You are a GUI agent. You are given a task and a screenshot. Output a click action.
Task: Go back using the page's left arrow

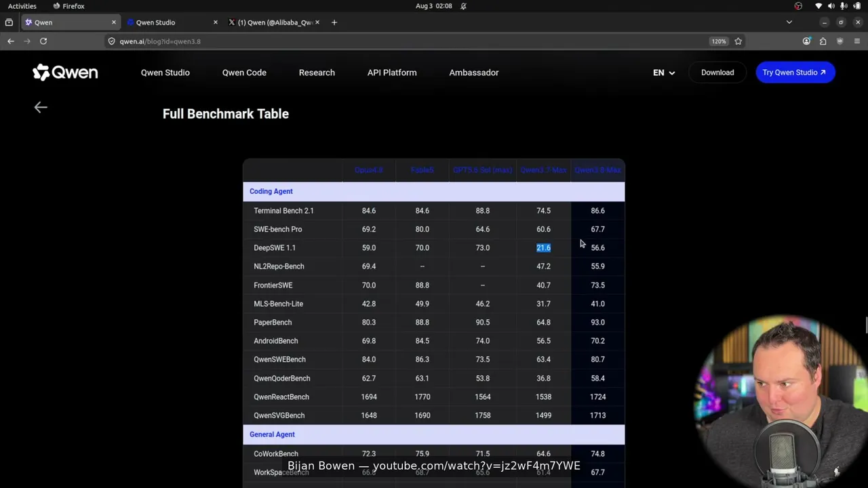[41, 107]
